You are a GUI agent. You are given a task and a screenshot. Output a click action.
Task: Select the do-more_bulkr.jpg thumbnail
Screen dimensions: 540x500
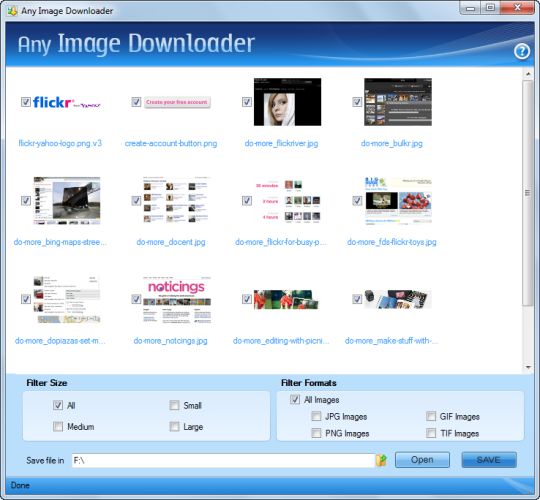398,102
